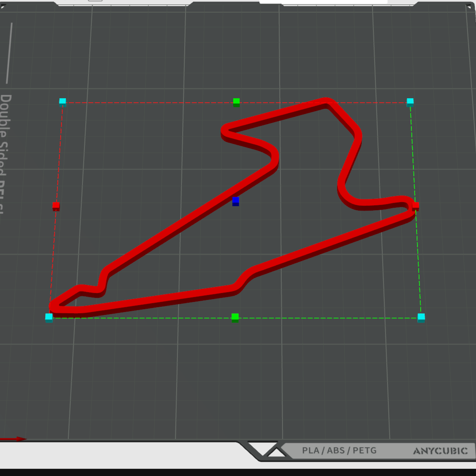Click the left red scale handle
Viewport: 476px width, 476px height.
pos(56,206)
